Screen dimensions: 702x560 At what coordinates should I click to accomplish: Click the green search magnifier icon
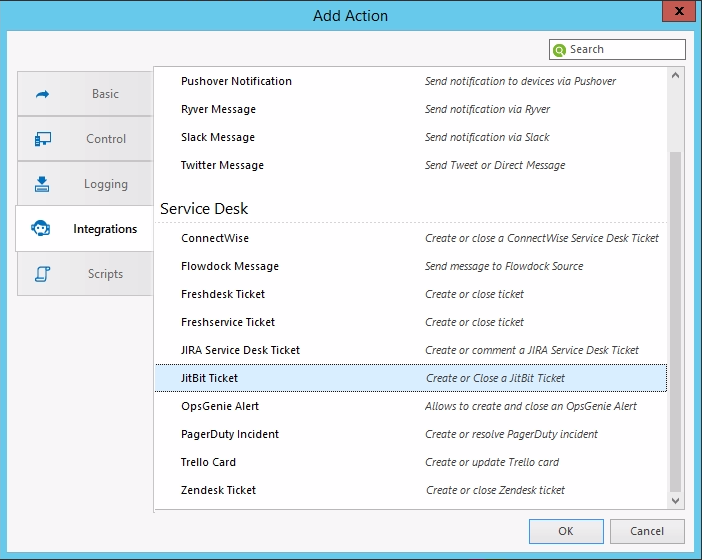560,50
